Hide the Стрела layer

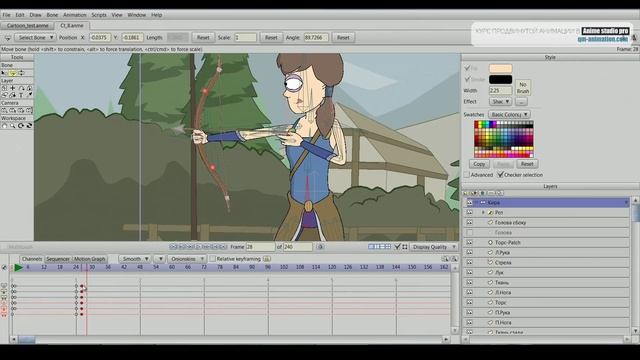coord(469,262)
